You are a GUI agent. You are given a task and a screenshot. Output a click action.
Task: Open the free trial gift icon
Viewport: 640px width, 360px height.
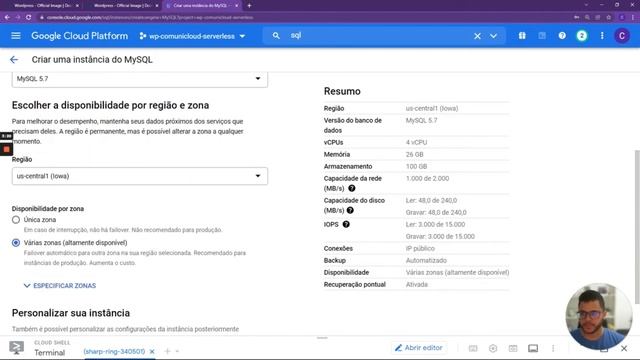click(522, 36)
